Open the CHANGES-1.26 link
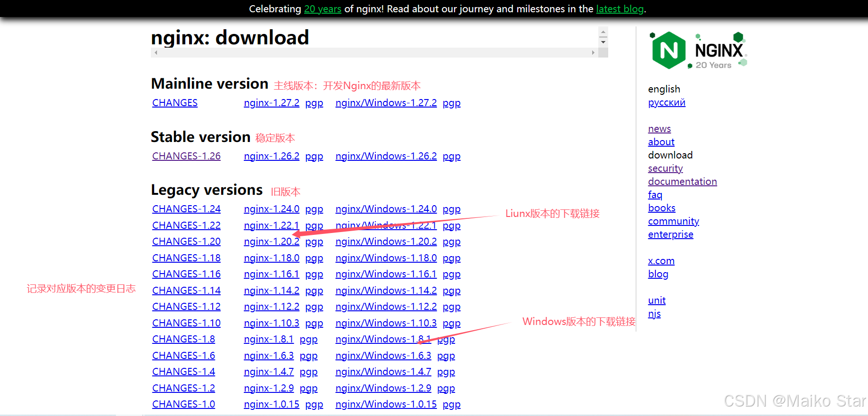The width and height of the screenshot is (868, 416). click(x=186, y=156)
